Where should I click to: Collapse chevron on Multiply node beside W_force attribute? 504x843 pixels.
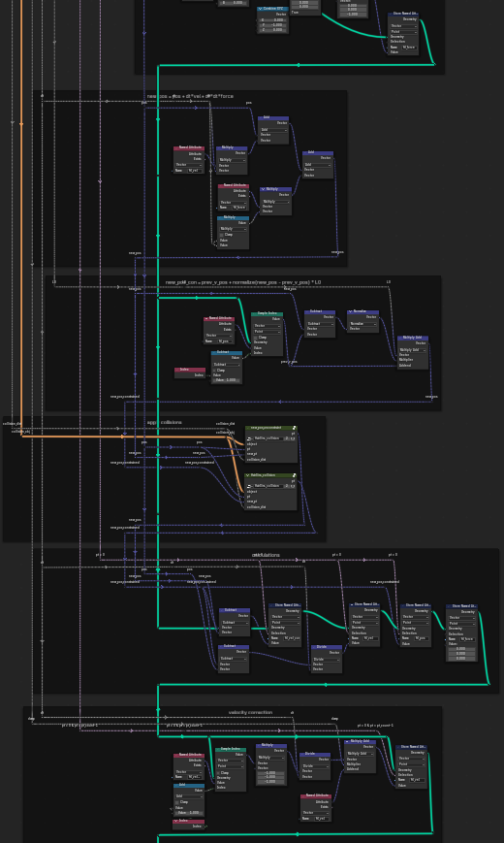(264, 189)
